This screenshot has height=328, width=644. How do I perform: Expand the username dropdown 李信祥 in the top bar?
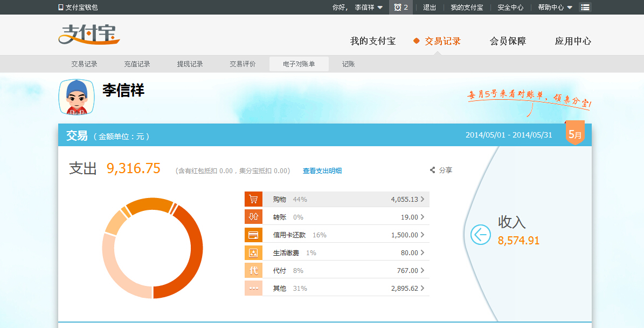(x=369, y=8)
